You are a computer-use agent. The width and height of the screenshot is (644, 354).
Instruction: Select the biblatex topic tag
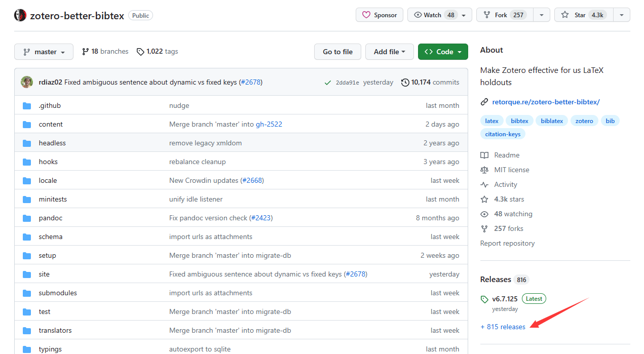pyautogui.click(x=552, y=121)
